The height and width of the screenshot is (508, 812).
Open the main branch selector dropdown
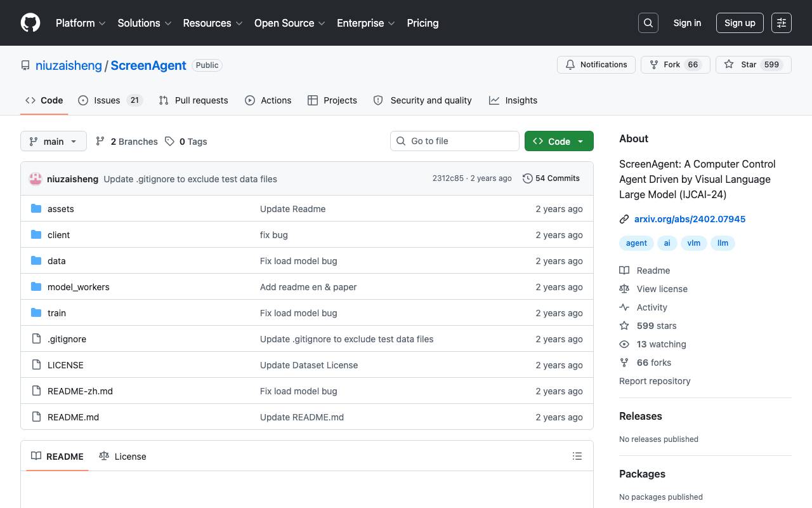[x=53, y=141]
